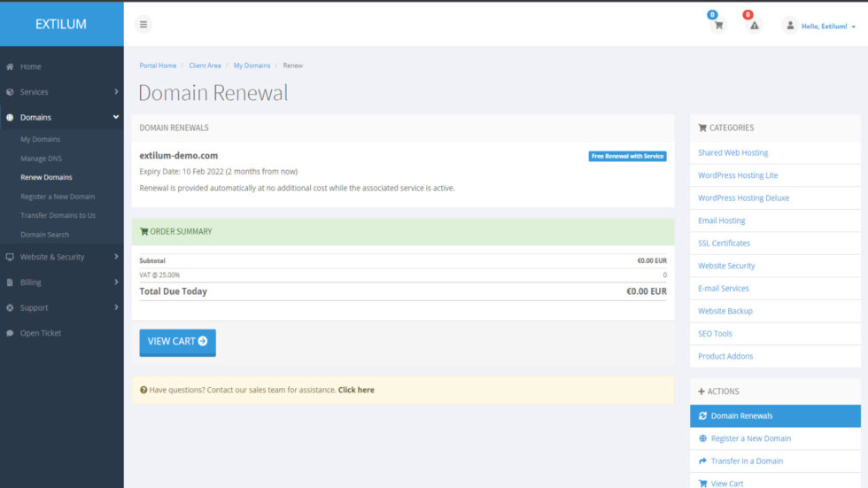Go to Client Area breadcrumb
Screen dimensions: 868x488
click(205, 66)
